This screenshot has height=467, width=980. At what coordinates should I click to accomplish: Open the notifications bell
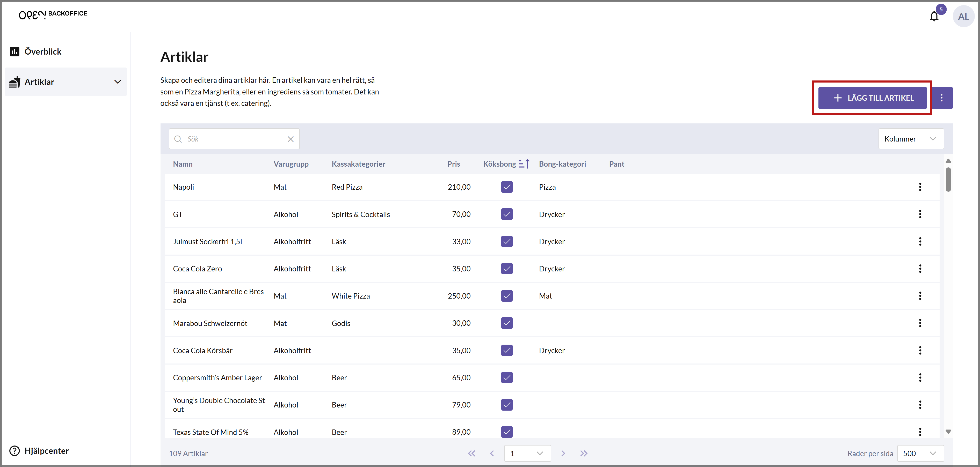[x=934, y=16]
